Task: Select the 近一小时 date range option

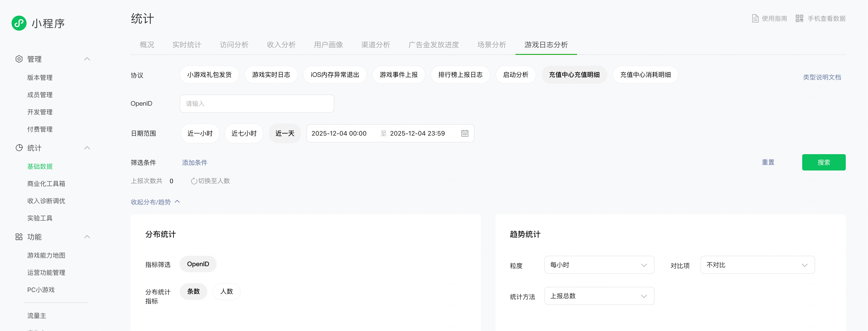Action: 200,133
